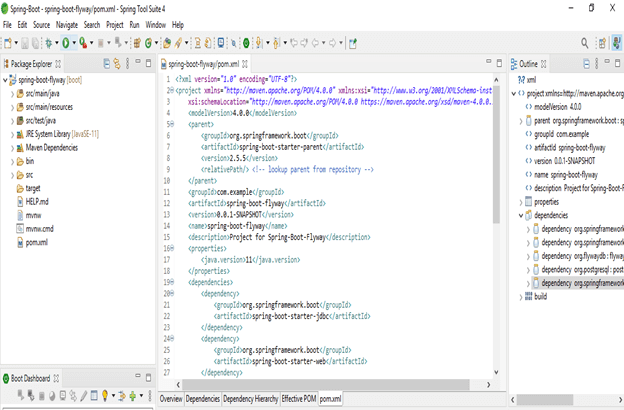Viewport: 624px width, 410px height.
Task: Open the console monitor icon in toolbar
Action: [x=220, y=43]
